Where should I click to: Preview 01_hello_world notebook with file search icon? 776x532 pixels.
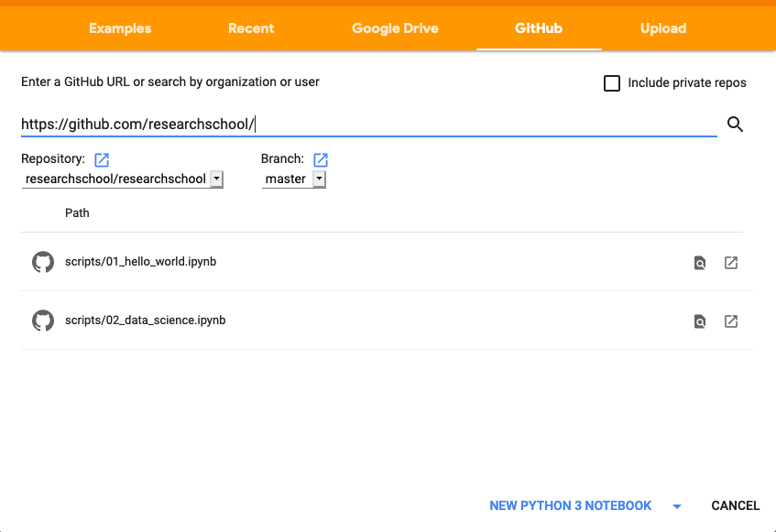(x=700, y=263)
